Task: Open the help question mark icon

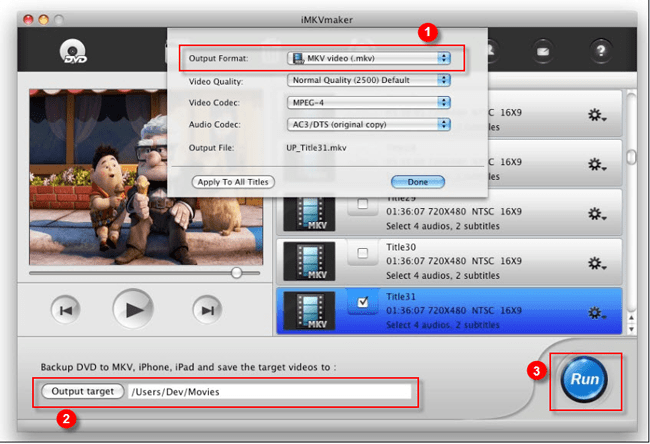Action: [601, 51]
